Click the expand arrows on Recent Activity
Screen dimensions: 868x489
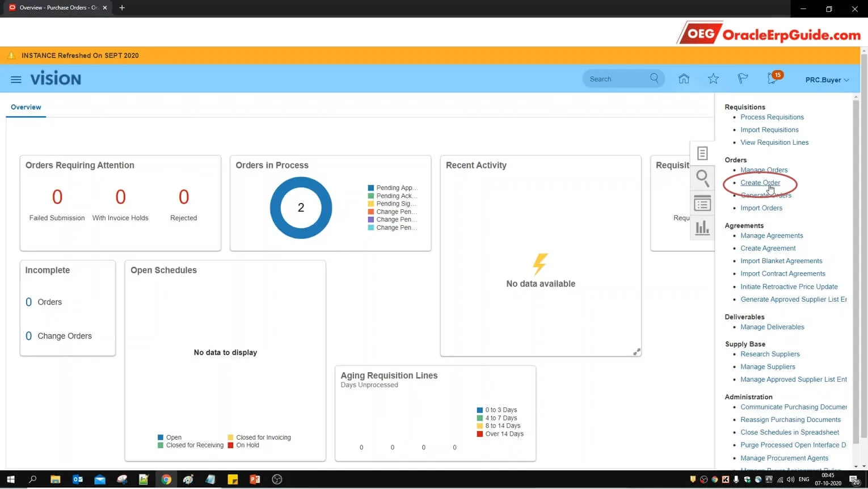(637, 352)
